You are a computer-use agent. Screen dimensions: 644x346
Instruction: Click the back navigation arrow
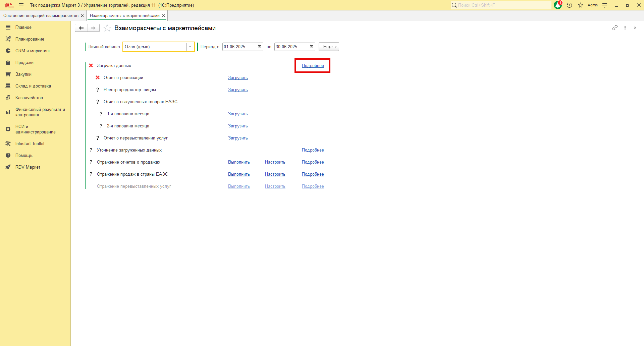pos(81,28)
